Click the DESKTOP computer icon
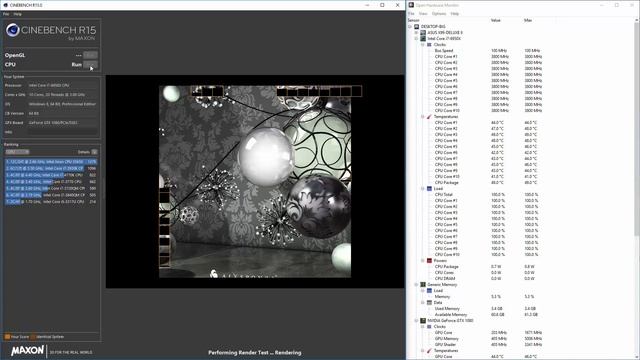This screenshot has height=360, width=640. coord(417,27)
